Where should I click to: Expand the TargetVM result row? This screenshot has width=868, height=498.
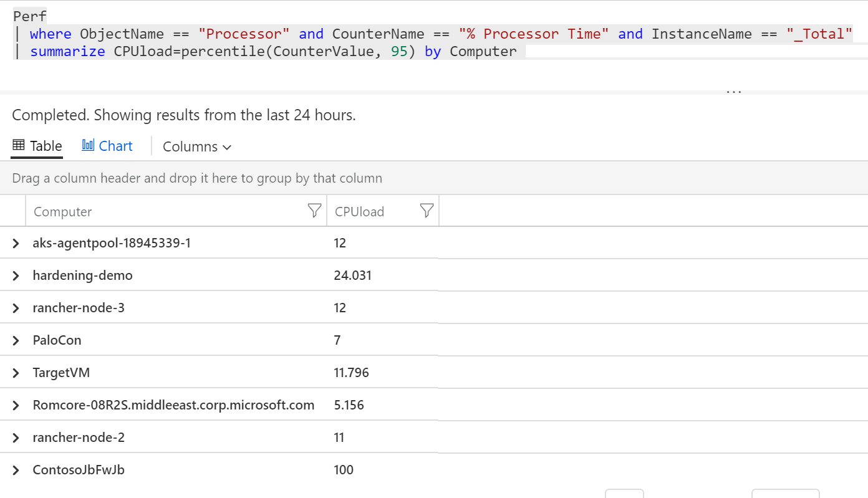(16, 373)
